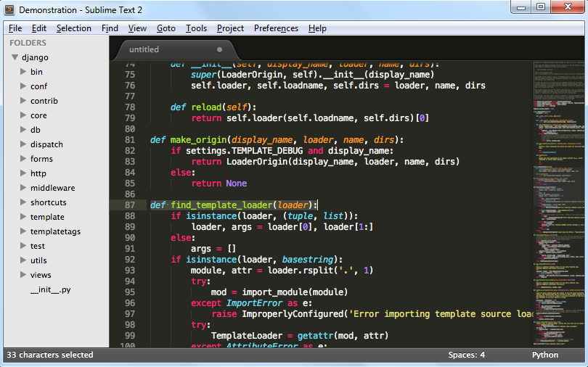Maximize the Sublime Text window
Screen dimensions: 588x367
[540, 7]
